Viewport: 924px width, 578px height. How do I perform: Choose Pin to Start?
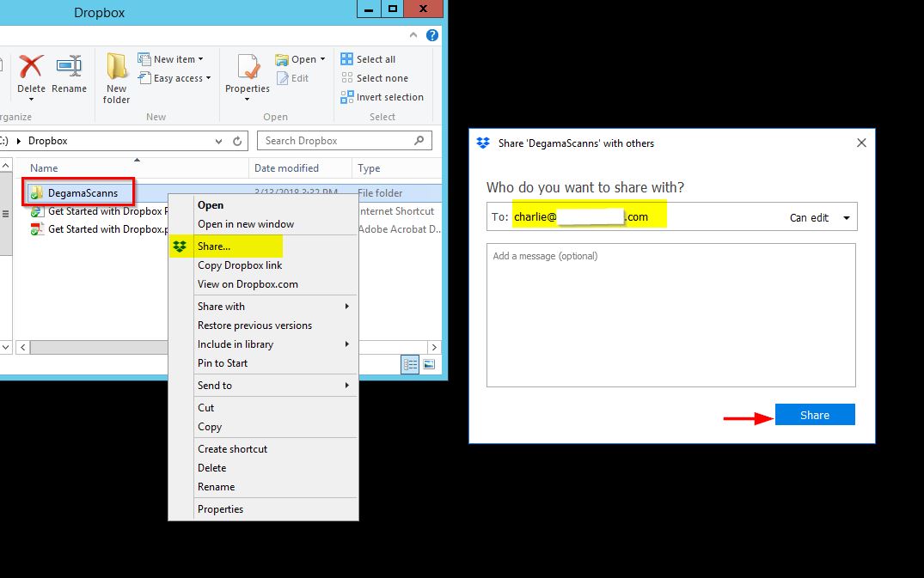point(263,362)
